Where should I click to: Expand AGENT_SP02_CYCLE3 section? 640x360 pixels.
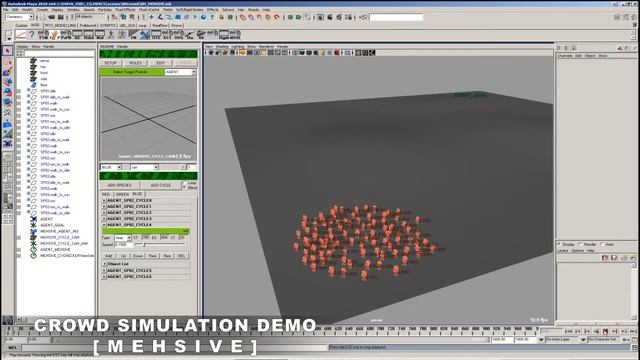[x=104, y=219]
